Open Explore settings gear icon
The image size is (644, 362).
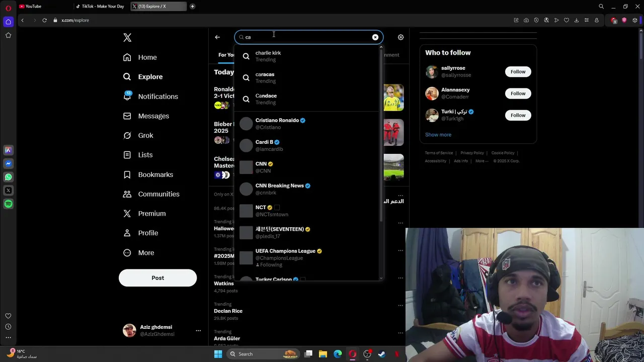[x=401, y=37]
